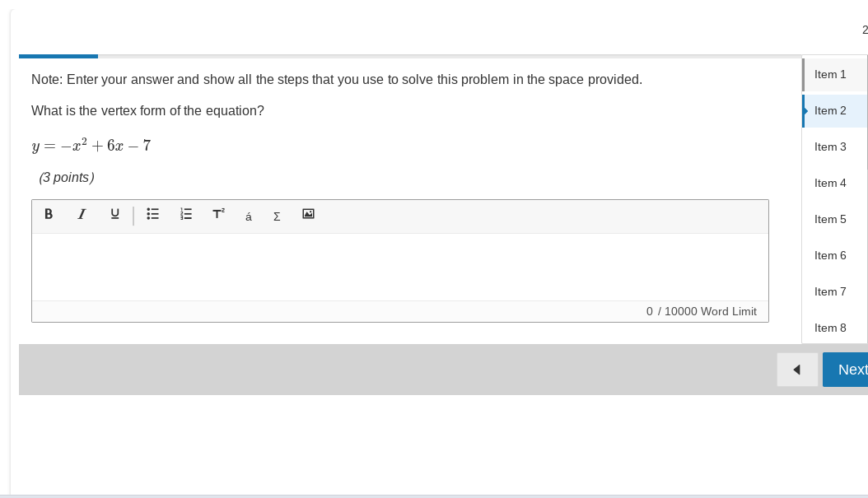Insert a bulleted list
This screenshot has width=868, height=498.
click(x=152, y=215)
